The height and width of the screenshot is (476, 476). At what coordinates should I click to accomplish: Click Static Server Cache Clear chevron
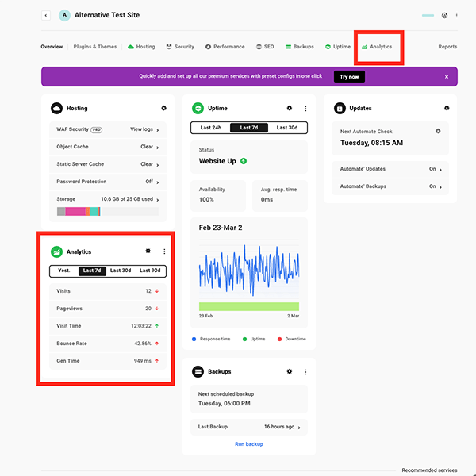158,165
